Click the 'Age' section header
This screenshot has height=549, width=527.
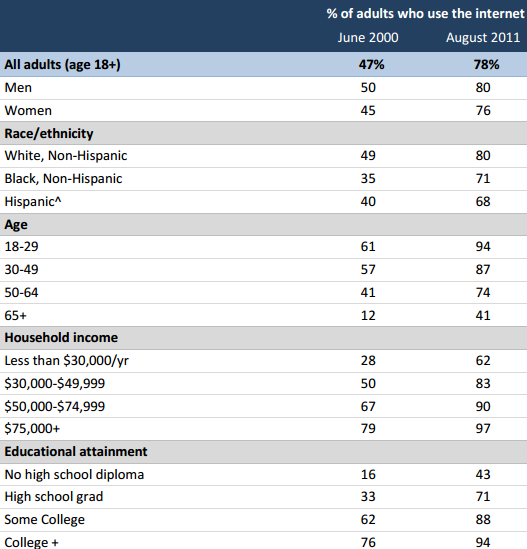click(x=16, y=225)
